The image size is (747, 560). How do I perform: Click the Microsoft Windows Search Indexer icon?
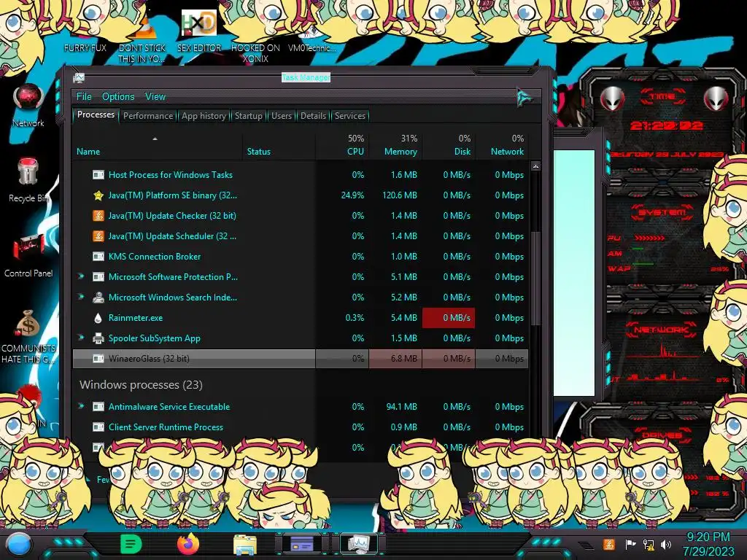(98, 297)
